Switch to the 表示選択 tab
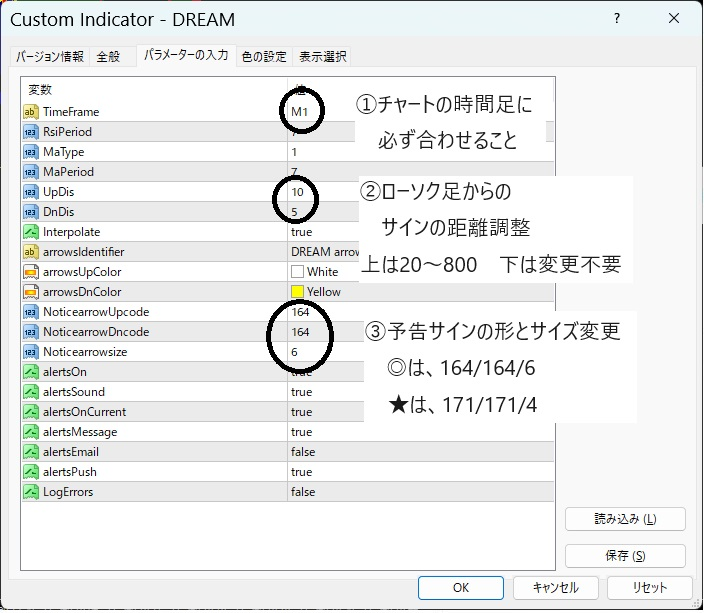The width and height of the screenshot is (704, 613). [322, 57]
